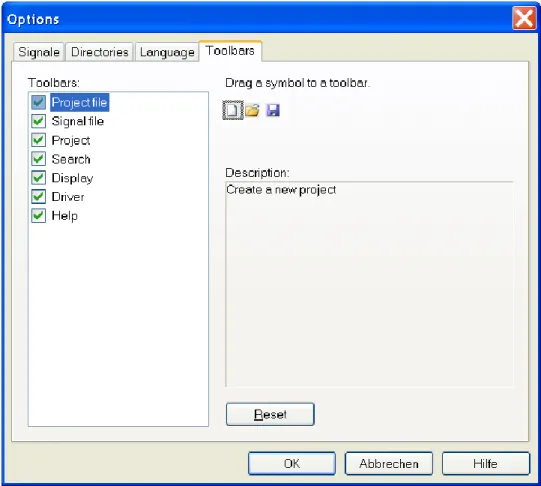Open the Language tab
Screen dimensions: 541x486
pyautogui.click(x=167, y=52)
